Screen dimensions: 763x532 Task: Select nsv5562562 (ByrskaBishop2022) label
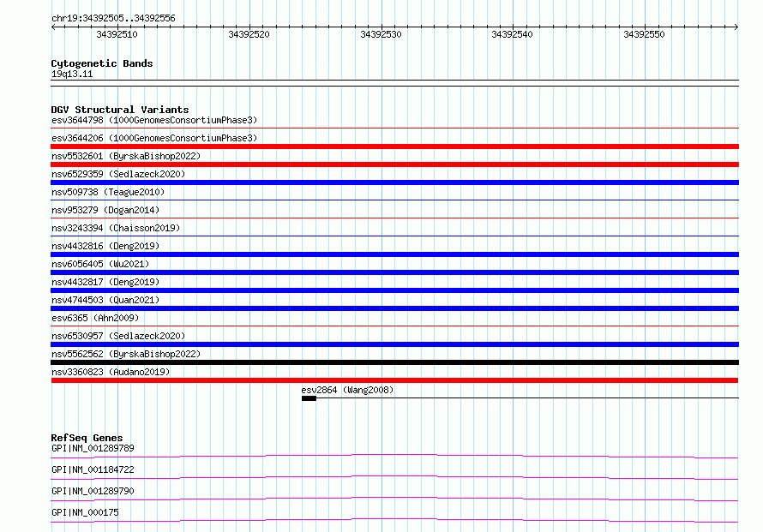pyautogui.click(x=126, y=354)
